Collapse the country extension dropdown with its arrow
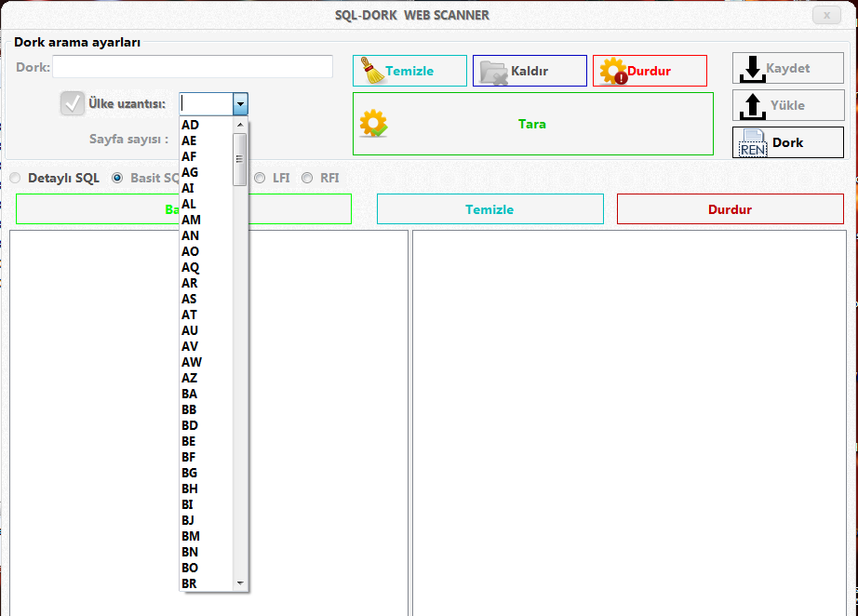This screenshot has width=858, height=616. pos(240,104)
